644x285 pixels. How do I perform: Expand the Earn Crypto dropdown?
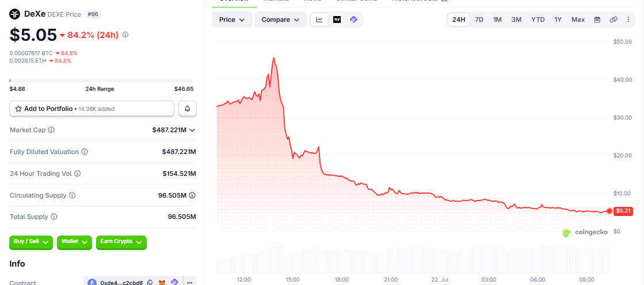[121, 242]
